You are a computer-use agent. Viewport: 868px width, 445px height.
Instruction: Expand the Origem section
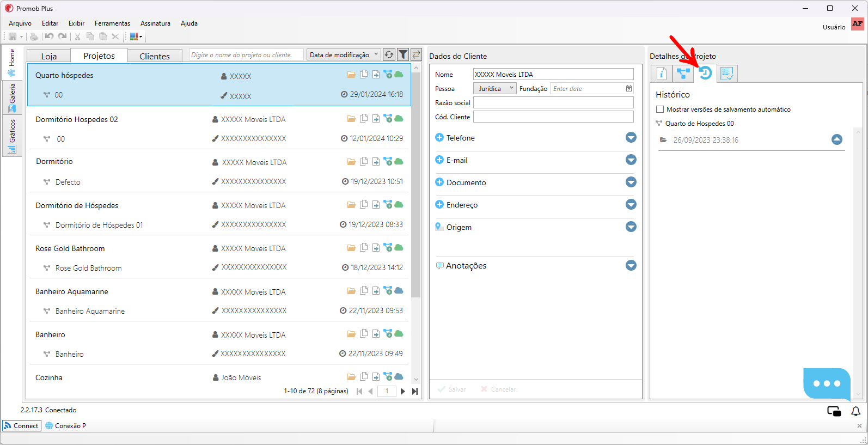(x=631, y=227)
